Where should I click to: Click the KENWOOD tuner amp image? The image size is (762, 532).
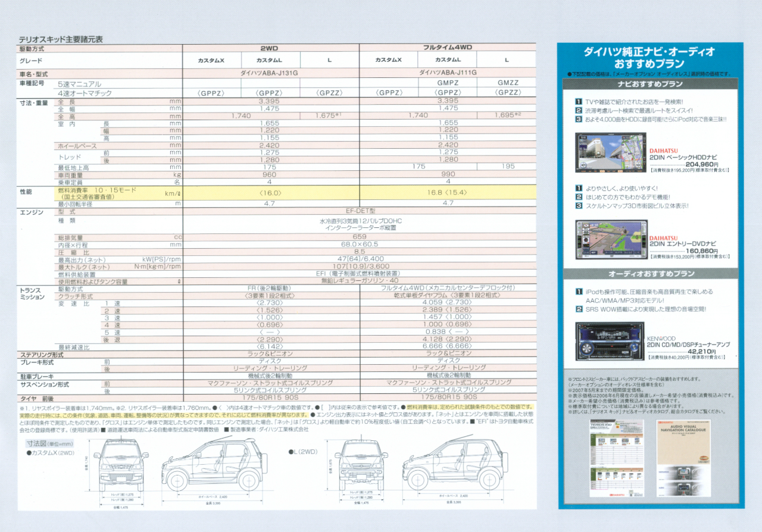coord(610,342)
